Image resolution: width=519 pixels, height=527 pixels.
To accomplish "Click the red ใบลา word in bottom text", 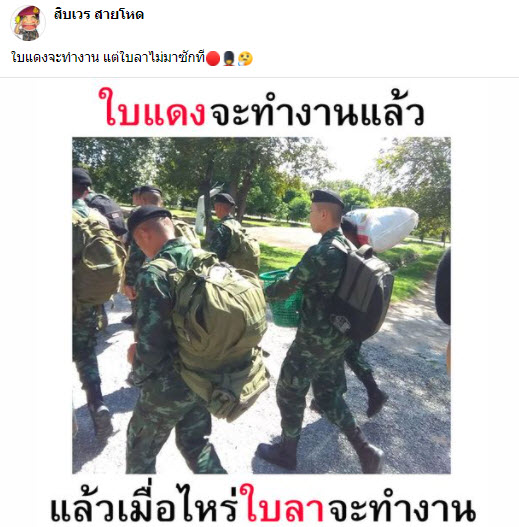I will [285, 504].
